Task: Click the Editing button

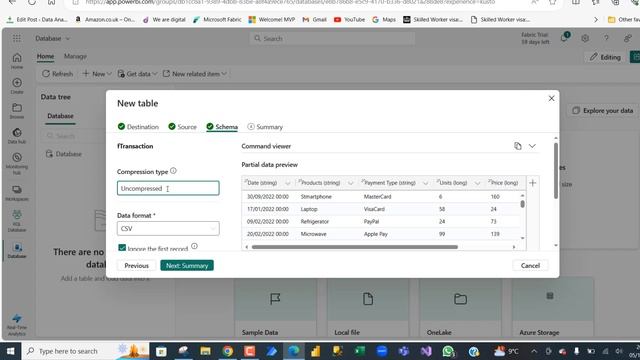Action: pos(605,57)
